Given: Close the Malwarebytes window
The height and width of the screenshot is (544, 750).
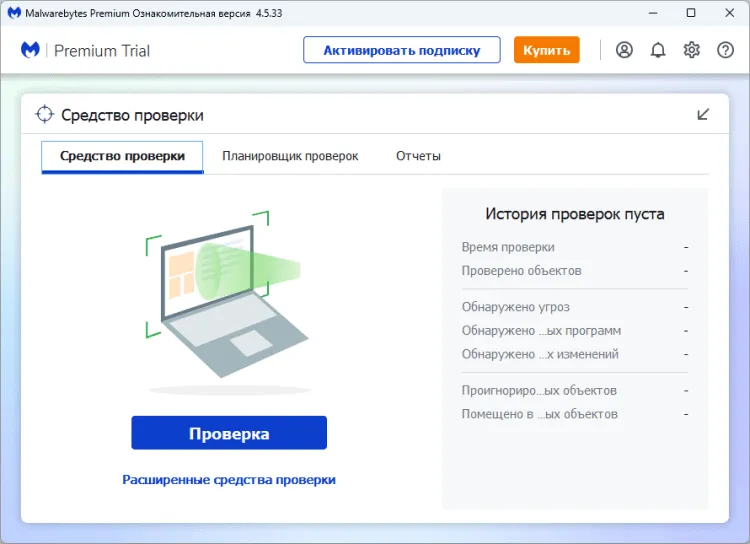Looking at the screenshot, I should (x=729, y=13).
